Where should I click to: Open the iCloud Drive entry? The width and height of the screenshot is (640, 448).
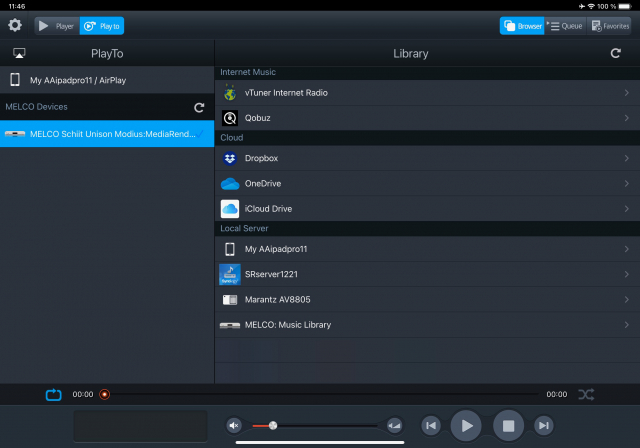click(x=427, y=208)
